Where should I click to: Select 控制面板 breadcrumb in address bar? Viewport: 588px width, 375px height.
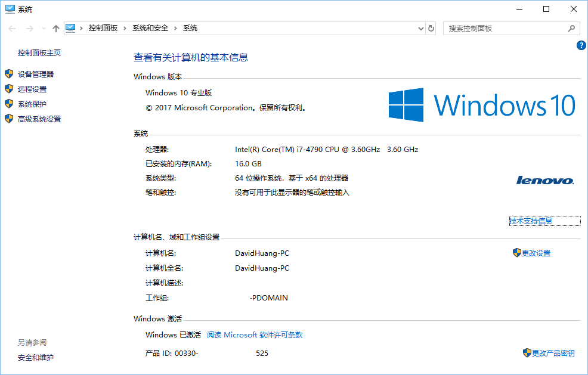pyautogui.click(x=103, y=28)
